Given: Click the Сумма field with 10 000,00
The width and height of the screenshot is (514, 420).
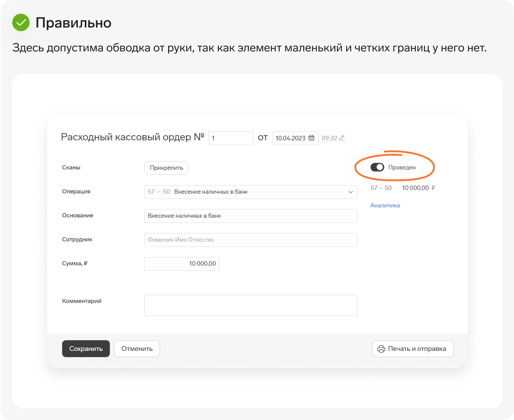Looking at the screenshot, I should pyautogui.click(x=182, y=264).
